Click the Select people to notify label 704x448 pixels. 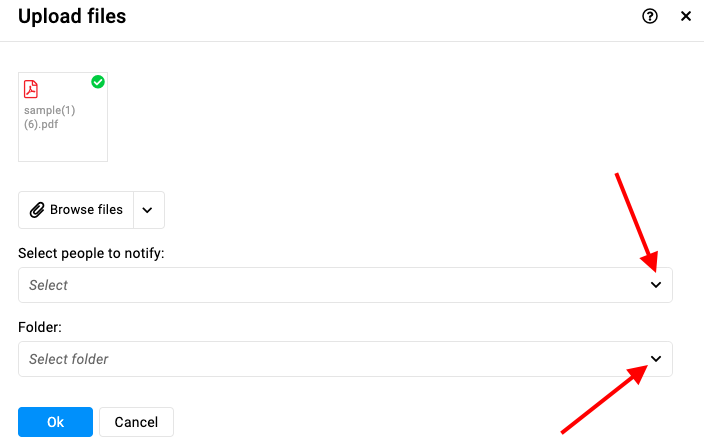[91, 253]
